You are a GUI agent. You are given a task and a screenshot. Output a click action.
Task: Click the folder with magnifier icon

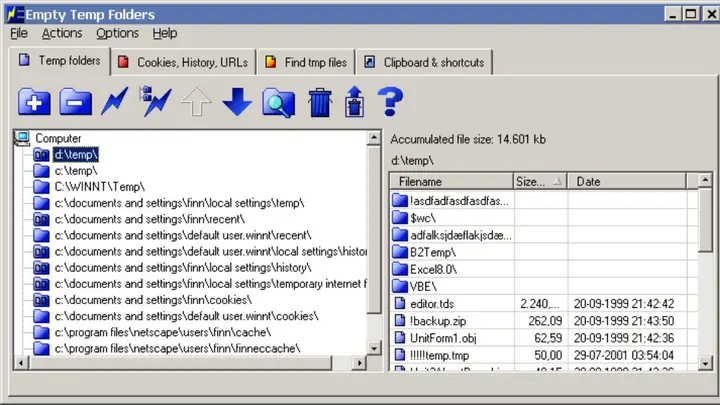[279, 103]
